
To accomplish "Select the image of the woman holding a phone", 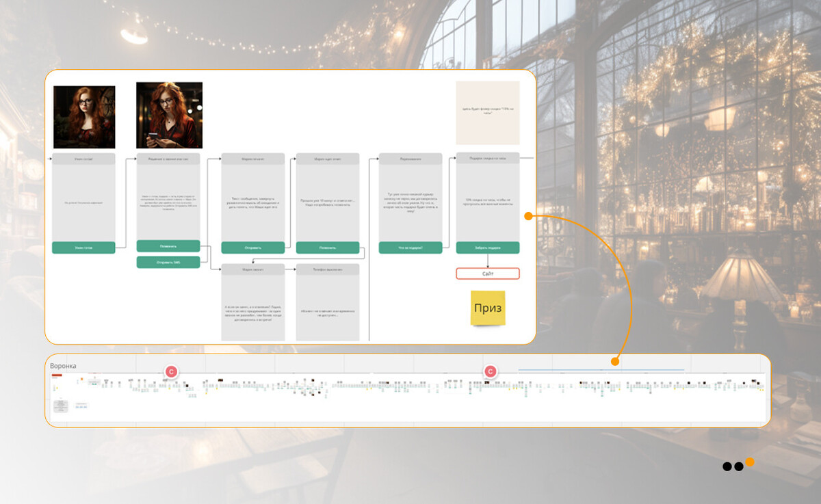I will (169, 115).
